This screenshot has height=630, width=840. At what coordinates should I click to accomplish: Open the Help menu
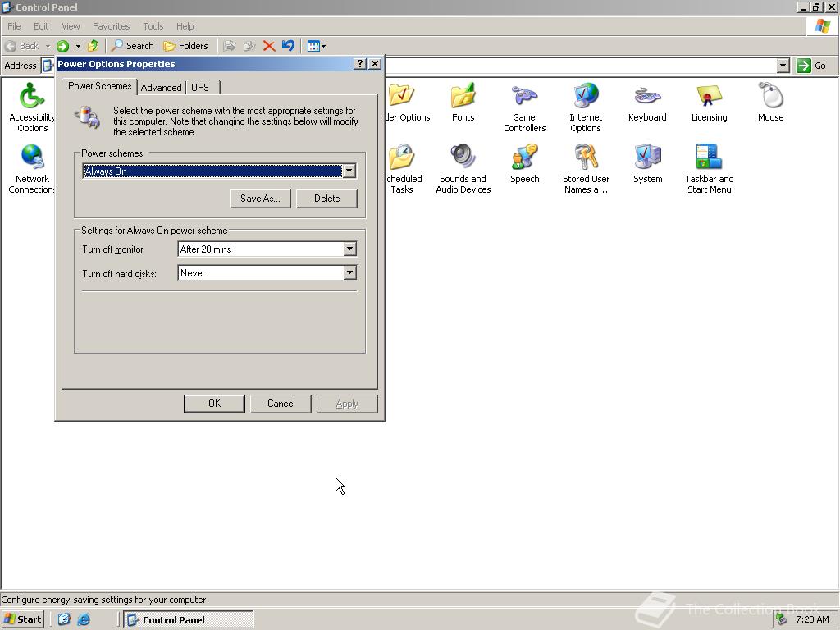point(185,26)
